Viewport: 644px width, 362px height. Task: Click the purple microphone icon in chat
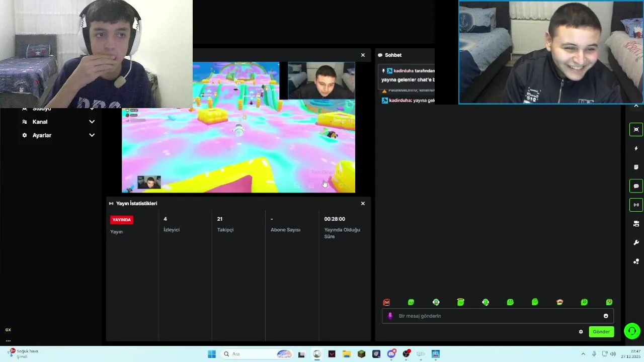click(390, 316)
